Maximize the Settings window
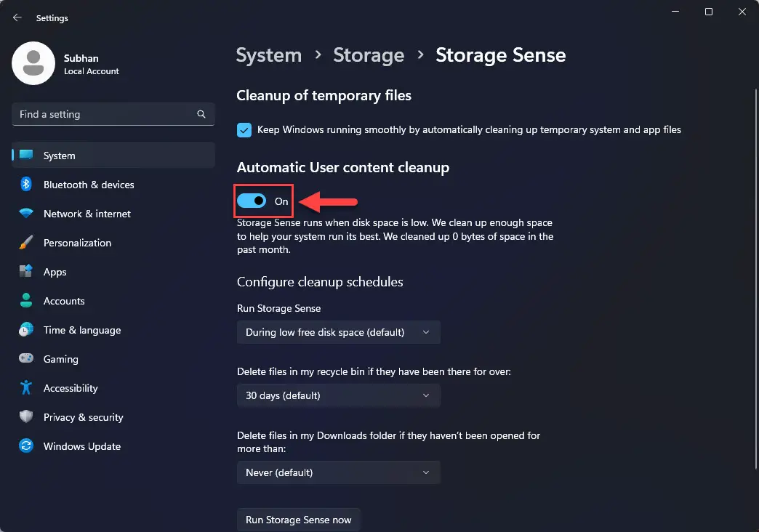This screenshot has width=759, height=532. [709, 11]
